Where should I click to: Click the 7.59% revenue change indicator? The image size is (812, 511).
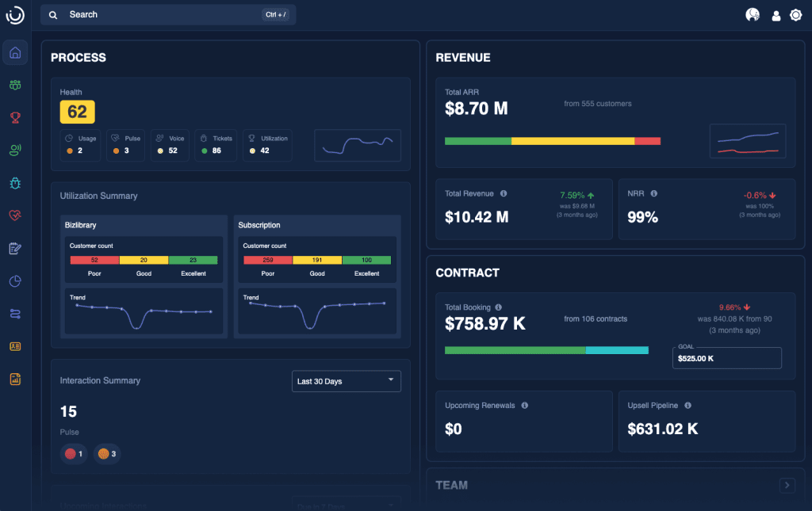coord(577,196)
